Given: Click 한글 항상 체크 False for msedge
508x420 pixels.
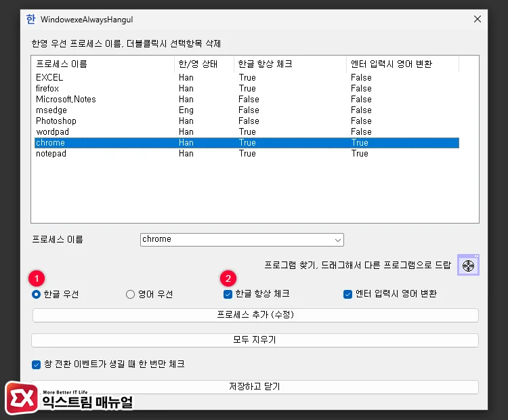Looking at the screenshot, I should tap(249, 110).
